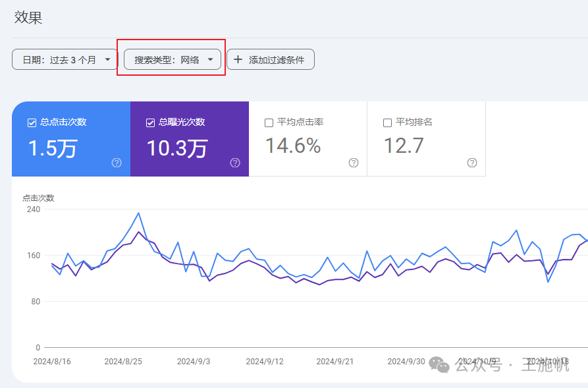
Task: Click the 2024/9/30 date label
Action: (406, 362)
